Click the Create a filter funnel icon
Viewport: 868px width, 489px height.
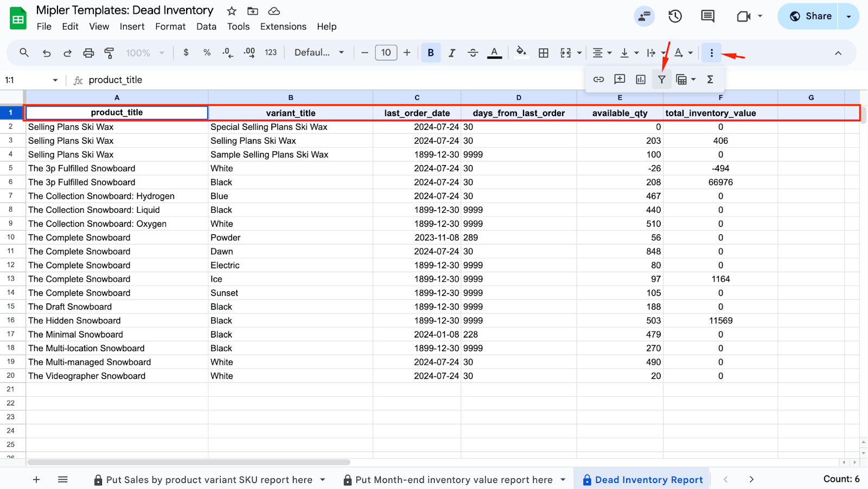click(661, 80)
